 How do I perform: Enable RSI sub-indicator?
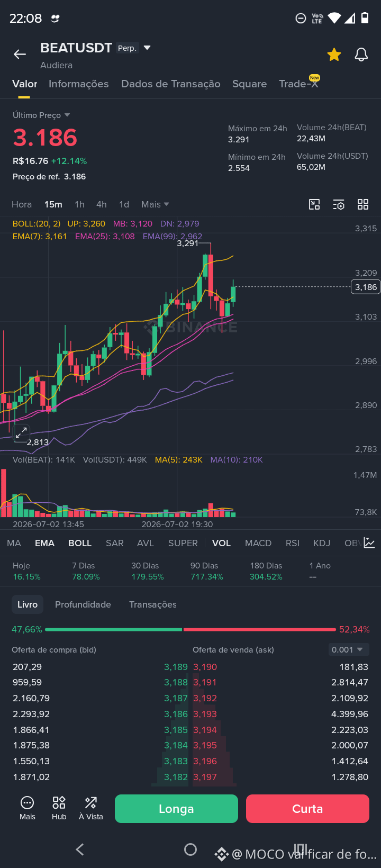293,543
